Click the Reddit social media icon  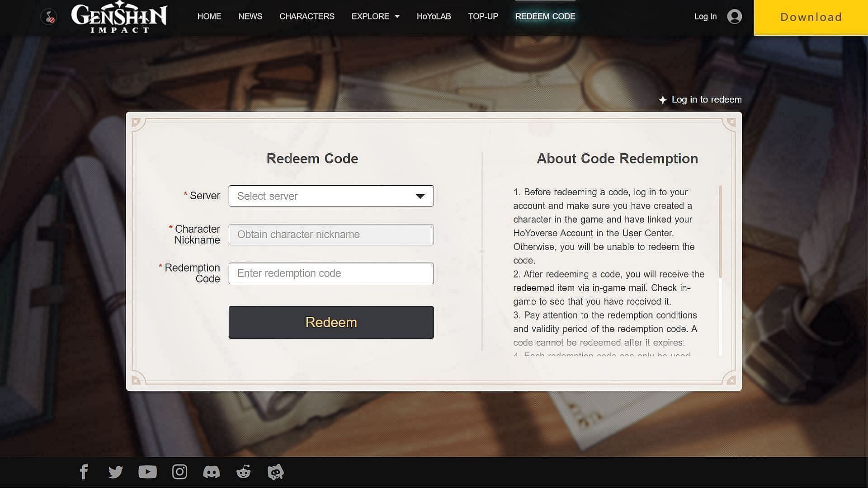click(243, 472)
